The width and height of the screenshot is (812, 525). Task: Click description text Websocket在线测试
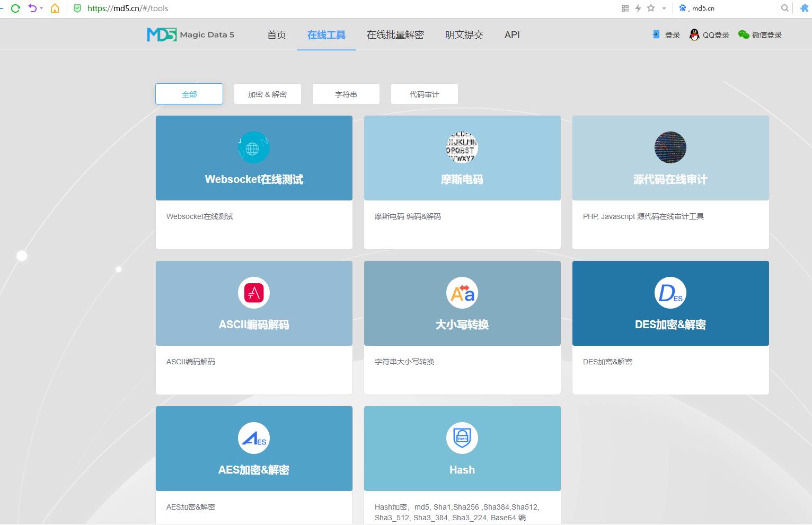[200, 216]
